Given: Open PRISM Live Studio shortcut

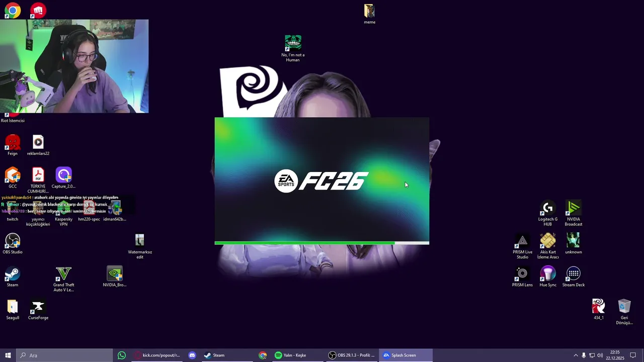Looking at the screenshot, I should 522,246.
